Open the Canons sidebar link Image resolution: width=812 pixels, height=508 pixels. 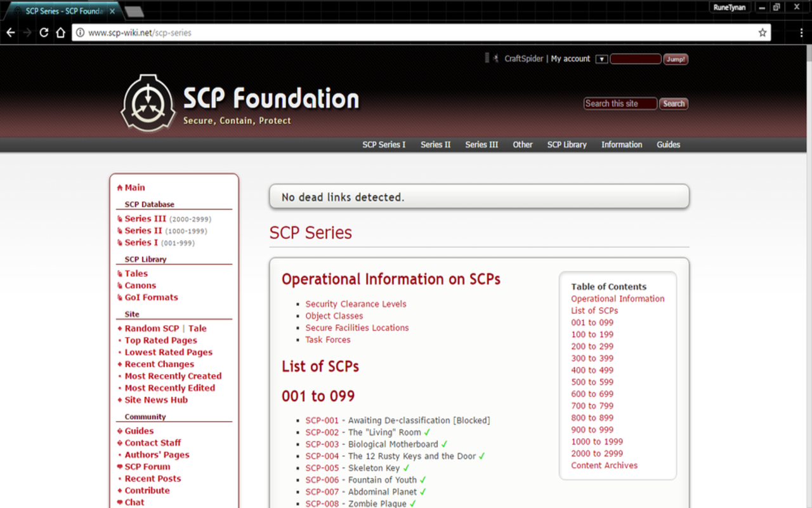140,286
